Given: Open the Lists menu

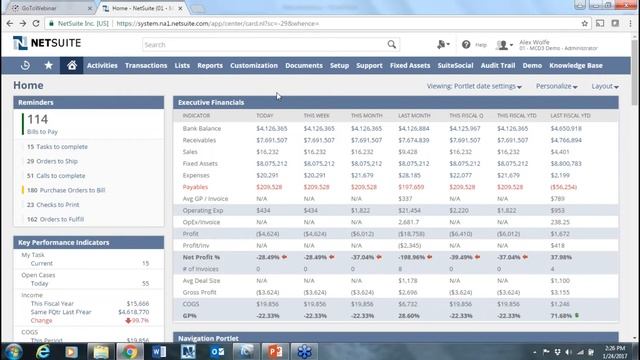Looking at the screenshot, I should pos(182,65).
